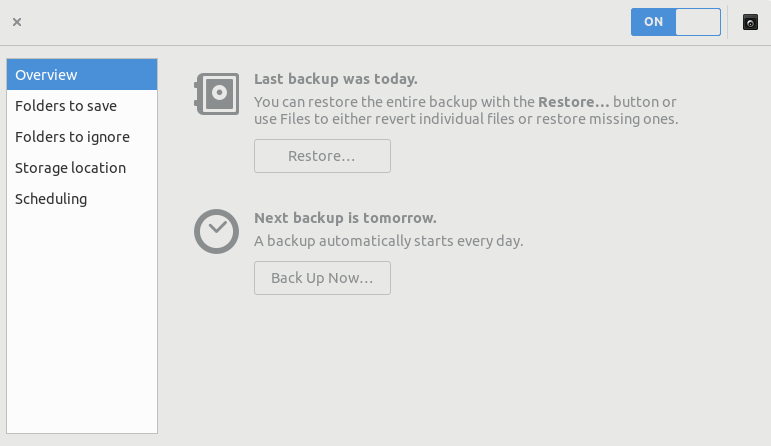Start a backup with Back Up Now…
Screen dimensions: 771x446
tap(322, 278)
